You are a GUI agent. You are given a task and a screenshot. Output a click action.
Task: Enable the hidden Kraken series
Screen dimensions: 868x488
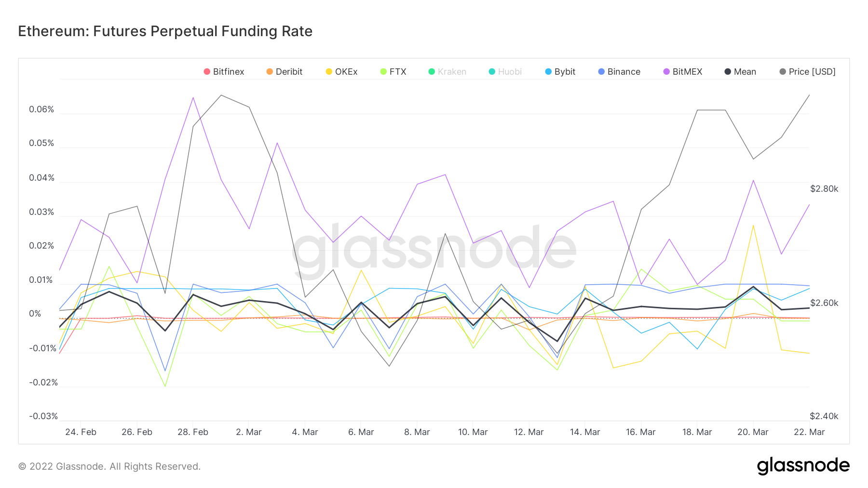(x=447, y=72)
